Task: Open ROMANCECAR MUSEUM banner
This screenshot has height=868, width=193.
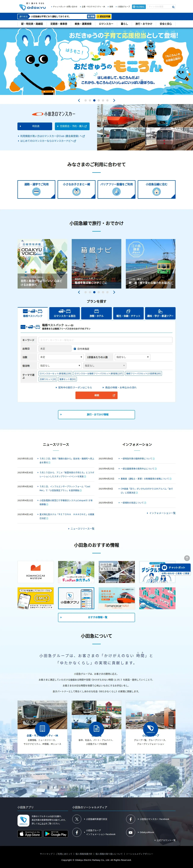Action: [x=35, y=572]
